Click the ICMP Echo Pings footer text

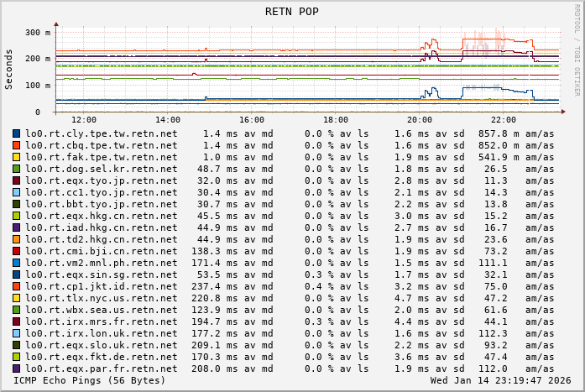(x=90, y=381)
